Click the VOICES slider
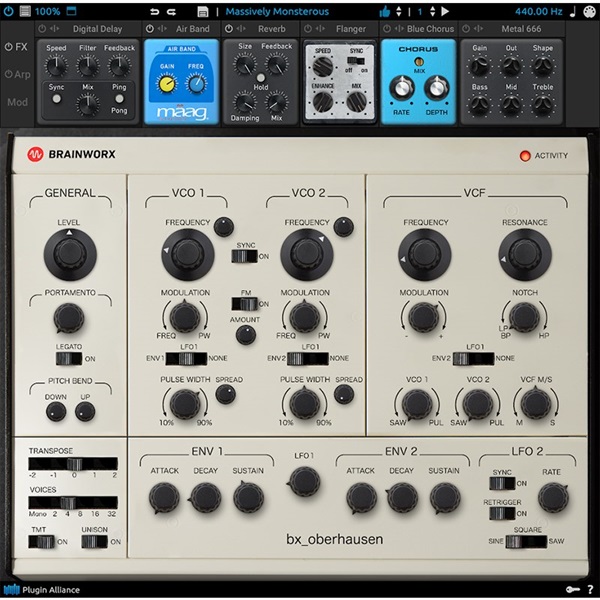Screen dimensions: 600x600 click(x=73, y=502)
